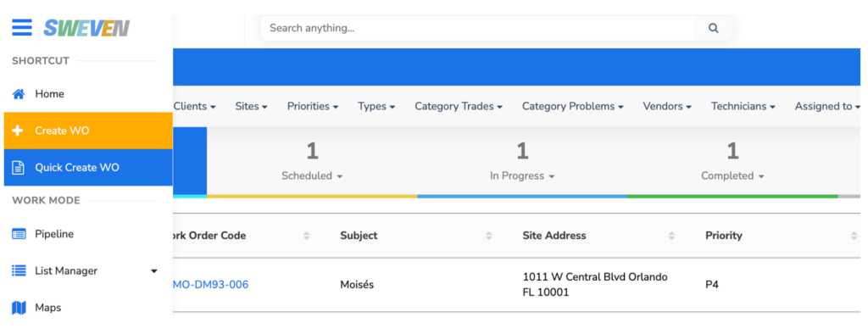The width and height of the screenshot is (868, 334).
Task: Click the Quick Create WO document icon
Action: point(19,167)
